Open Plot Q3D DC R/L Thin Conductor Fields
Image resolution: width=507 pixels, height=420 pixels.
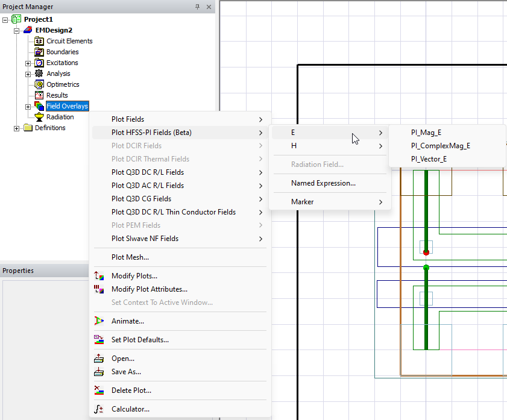(180, 212)
